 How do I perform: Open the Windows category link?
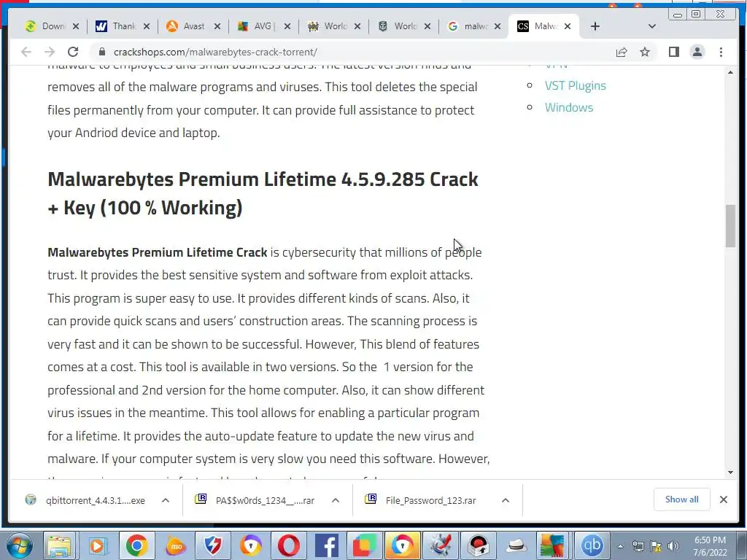click(569, 108)
